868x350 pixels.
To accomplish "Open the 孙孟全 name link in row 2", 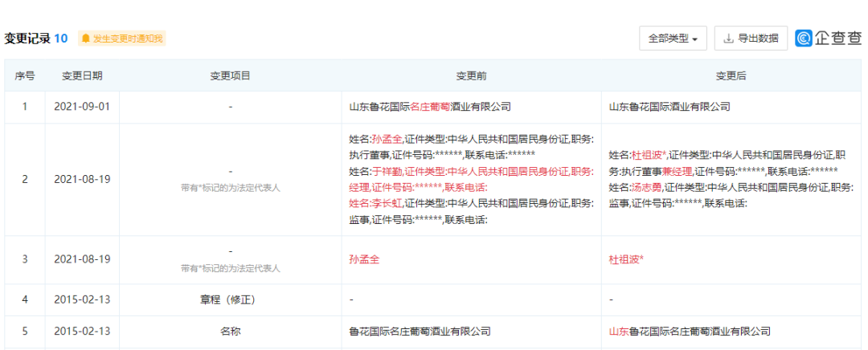I will tap(387, 138).
